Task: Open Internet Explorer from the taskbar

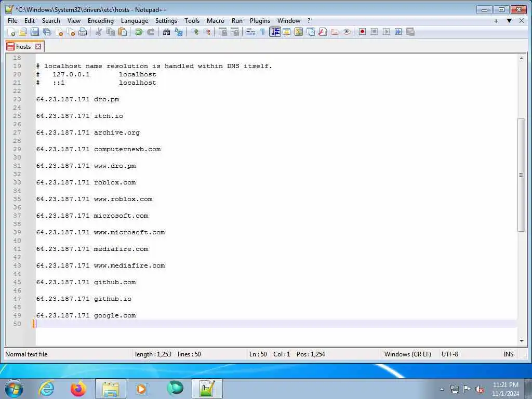Action: [46, 389]
